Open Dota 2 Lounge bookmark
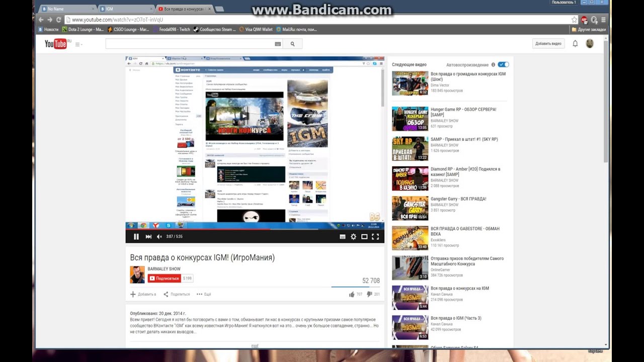The height and width of the screenshot is (362, 644). click(x=83, y=30)
